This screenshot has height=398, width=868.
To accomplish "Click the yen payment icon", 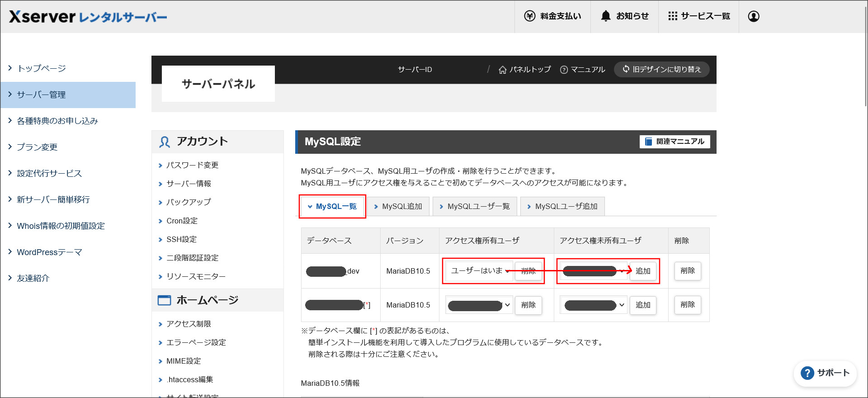I will (529, 16).
